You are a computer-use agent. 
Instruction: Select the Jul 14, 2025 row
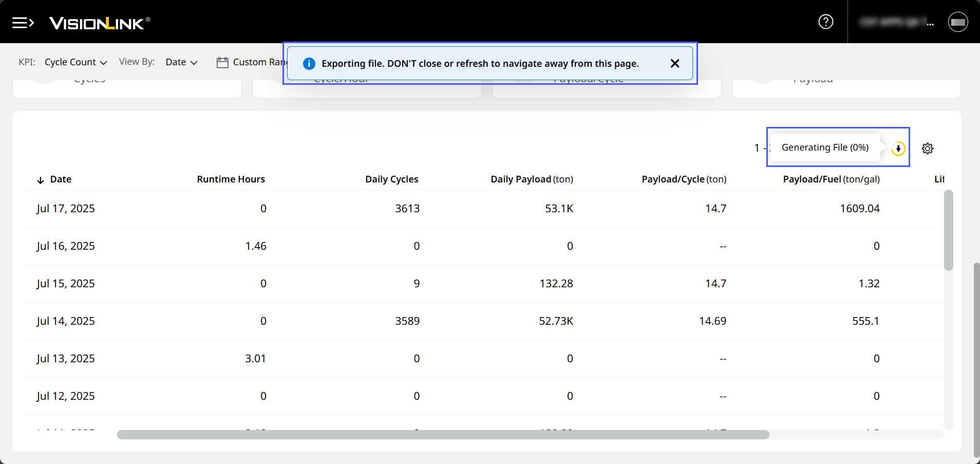point(66,321)
